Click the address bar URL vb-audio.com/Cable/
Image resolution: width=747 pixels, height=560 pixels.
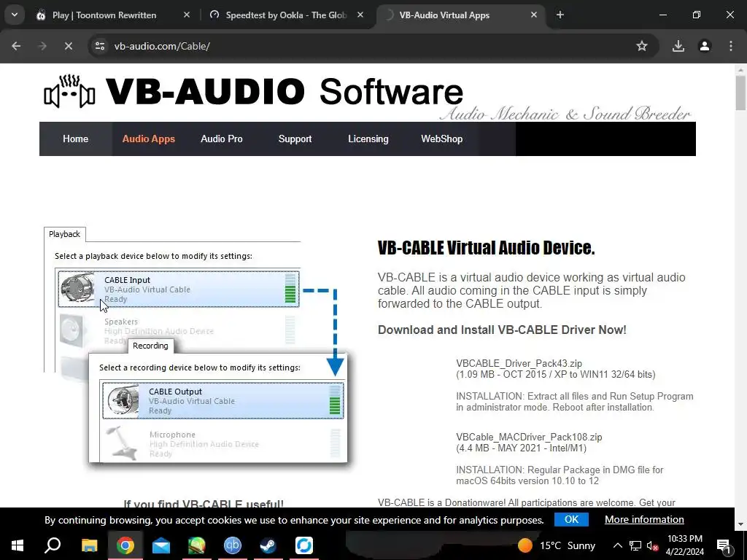[162, 46]
